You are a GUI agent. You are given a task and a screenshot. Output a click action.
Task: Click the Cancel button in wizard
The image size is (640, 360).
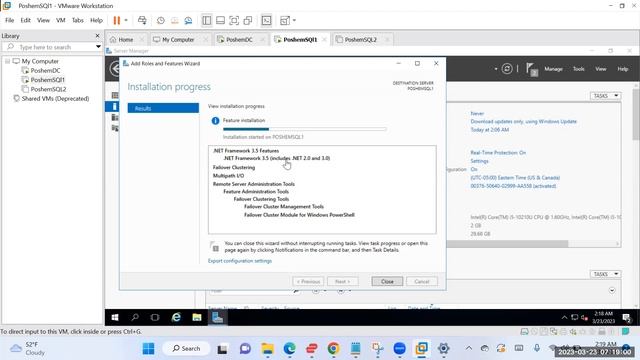(422, 281)
